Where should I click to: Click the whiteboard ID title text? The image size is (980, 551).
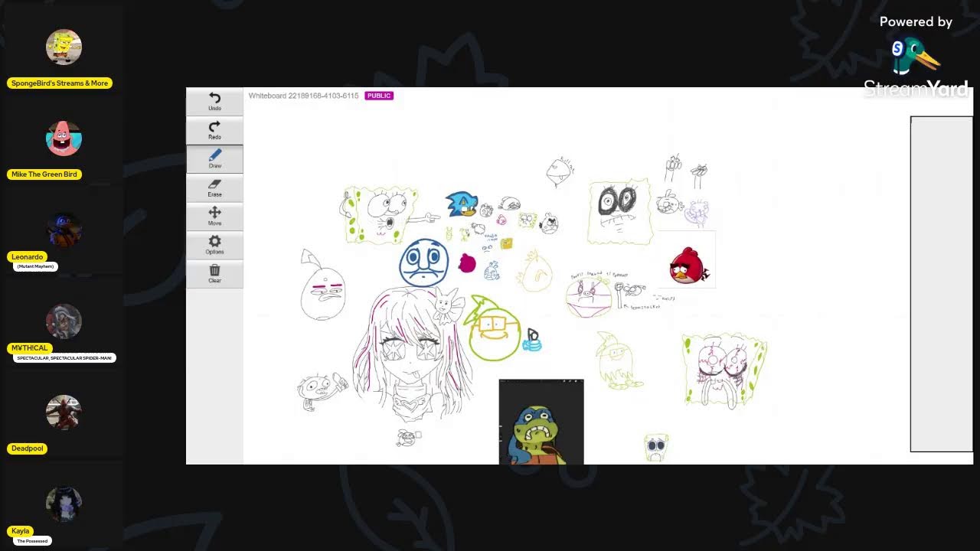pos(303,96)
